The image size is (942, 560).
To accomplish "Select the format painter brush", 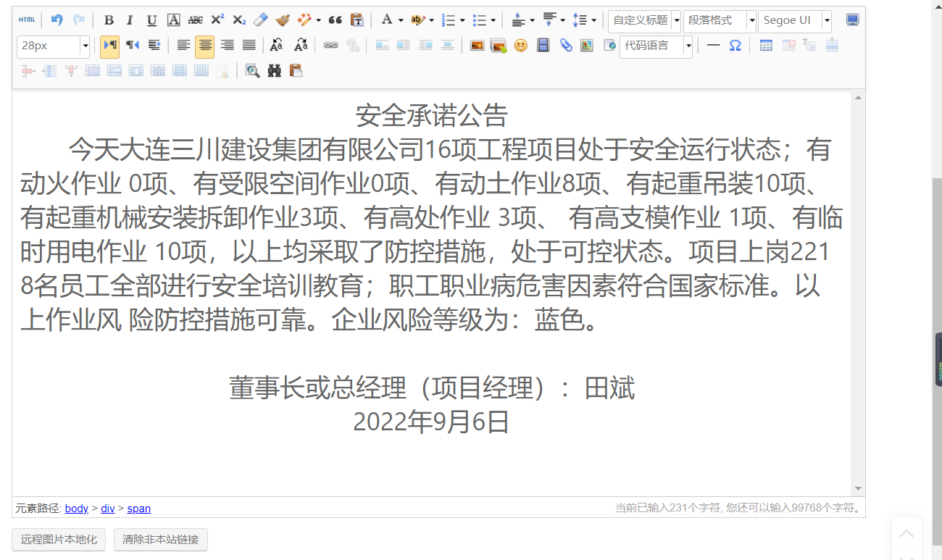I will 283,20.
